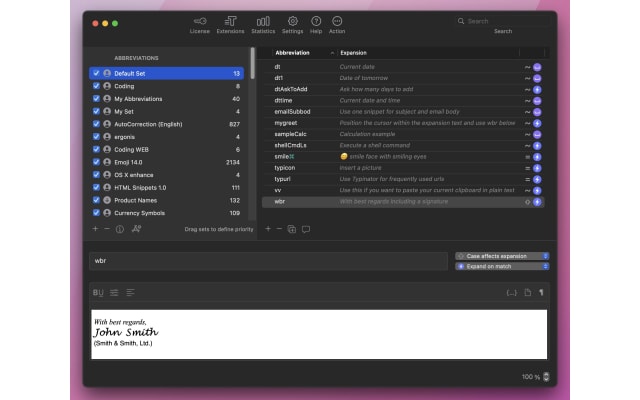Open the Action menu toolbar item
The image size is (640, 400).
337,25
